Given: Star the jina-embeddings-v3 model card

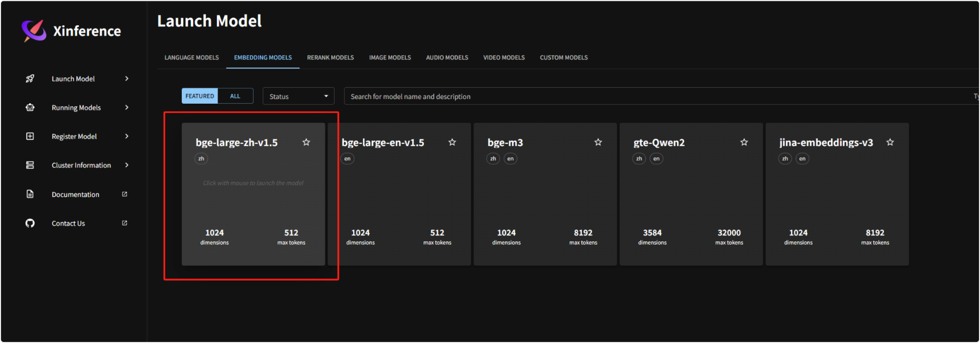Looking at the screenshot, I should click(890, 142).
